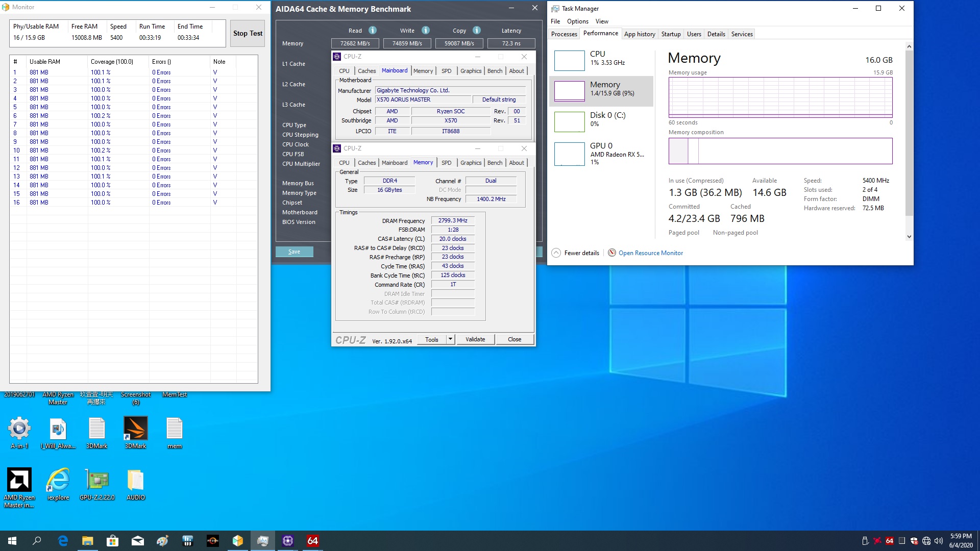Click the Validate button in CPU-Z
This screenshot has width=980, height=551.
tap(475, 339)
